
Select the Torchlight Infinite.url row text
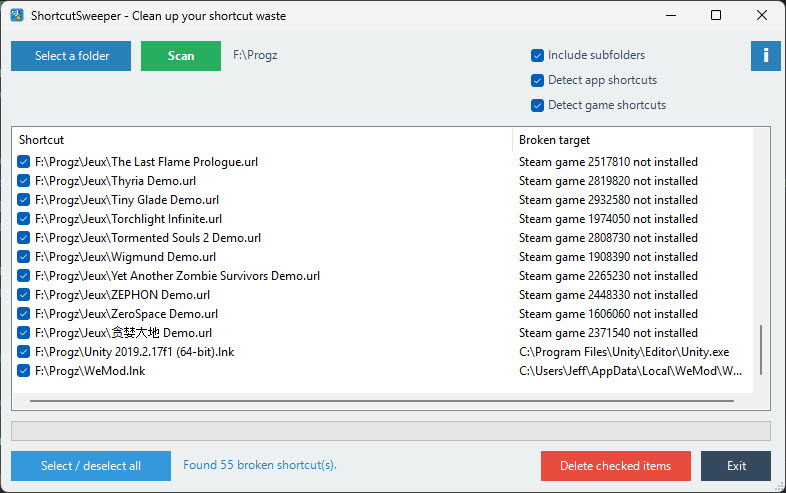click(128, 219)
